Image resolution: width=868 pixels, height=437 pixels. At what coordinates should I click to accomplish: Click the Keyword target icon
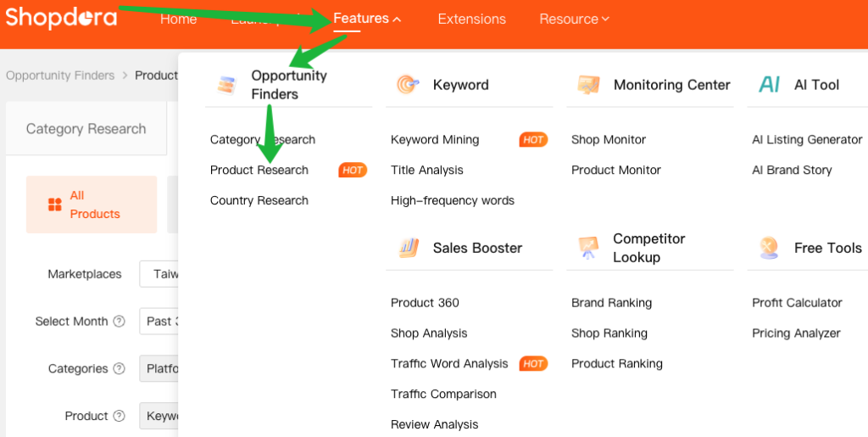(x=408, y=85)
